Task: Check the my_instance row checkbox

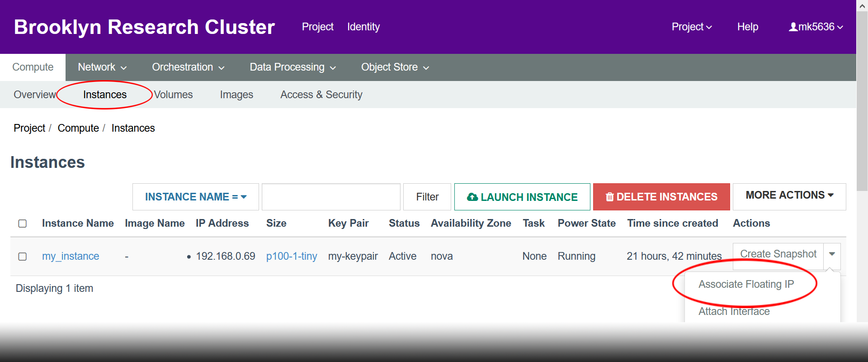Action: tap(23, 257)
